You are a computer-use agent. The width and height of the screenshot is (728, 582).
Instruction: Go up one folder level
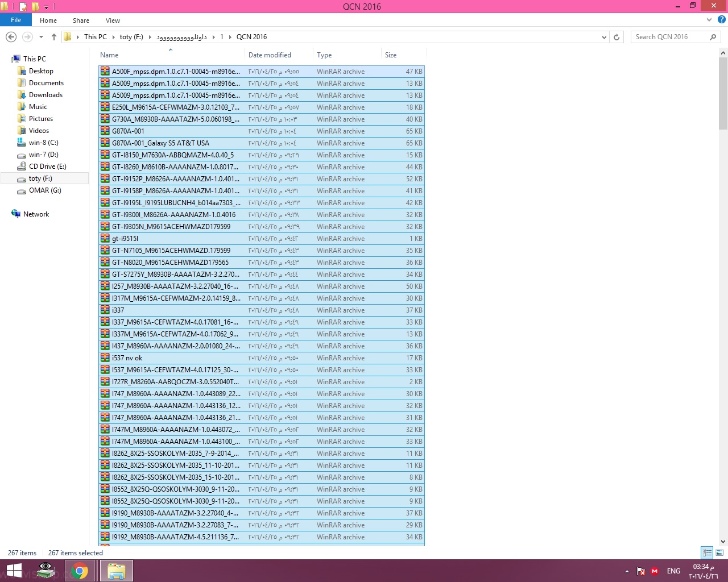[54, 37]
